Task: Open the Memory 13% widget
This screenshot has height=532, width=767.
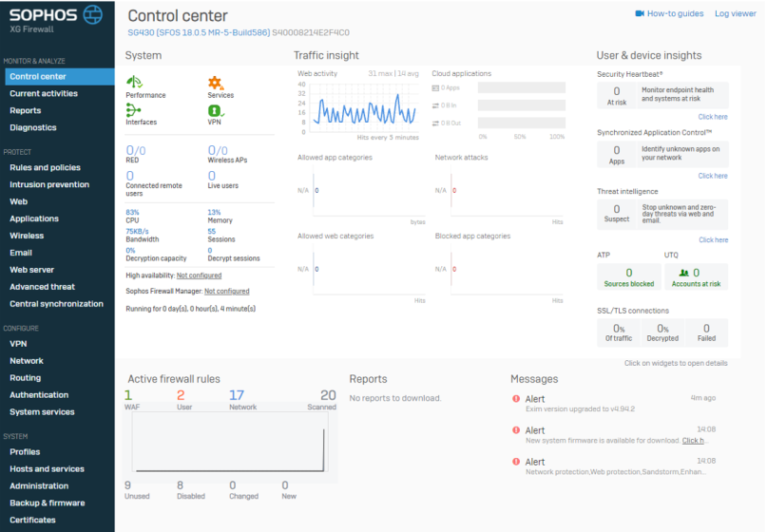Action: point(220,217)
